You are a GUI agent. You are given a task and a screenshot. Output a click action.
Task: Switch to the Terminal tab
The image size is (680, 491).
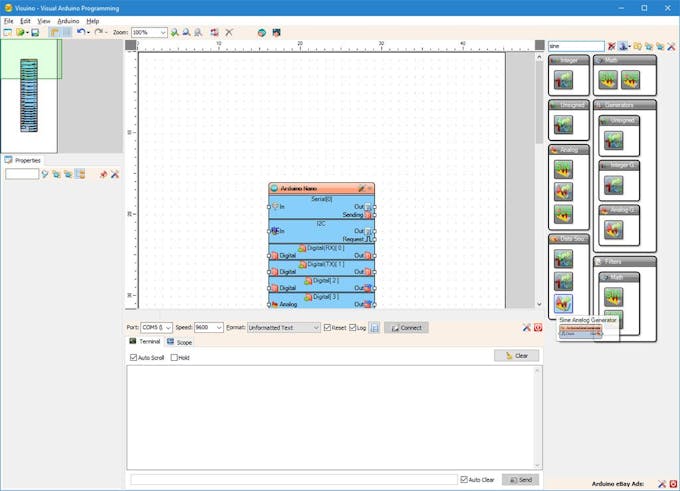click(145, 341)
